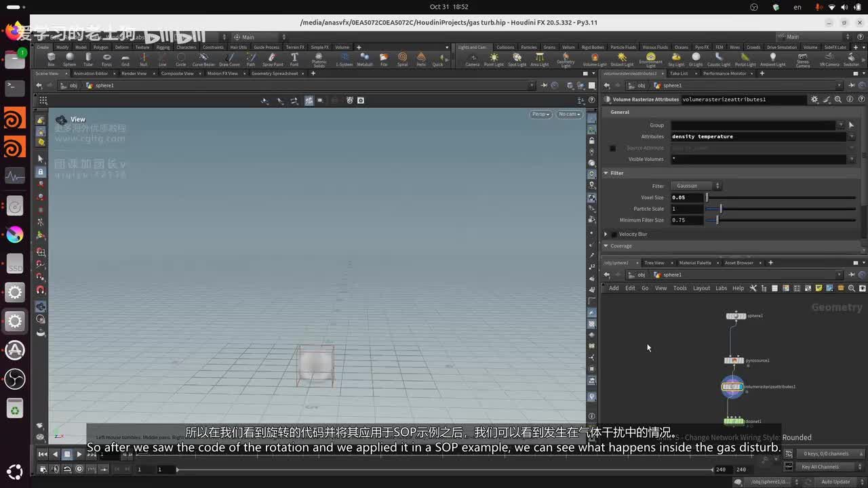Open the Attributes field dropdown arrow
868x488 pixels.
click(x=852, y=136)
